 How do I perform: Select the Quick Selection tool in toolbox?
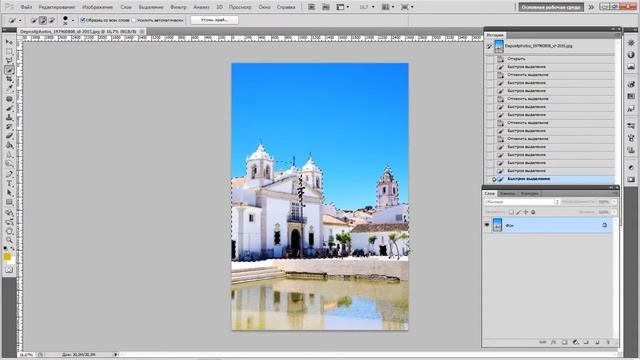(9, 70)
